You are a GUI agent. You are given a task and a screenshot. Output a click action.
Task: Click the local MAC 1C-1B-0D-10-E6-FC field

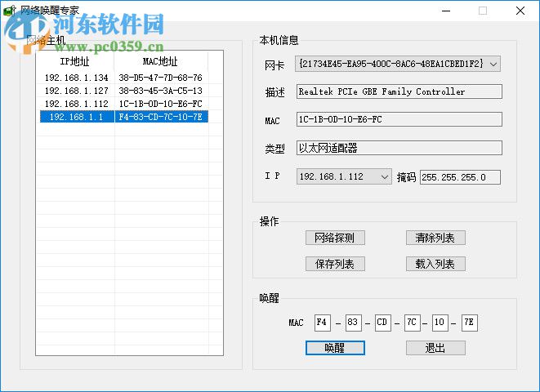399,120
